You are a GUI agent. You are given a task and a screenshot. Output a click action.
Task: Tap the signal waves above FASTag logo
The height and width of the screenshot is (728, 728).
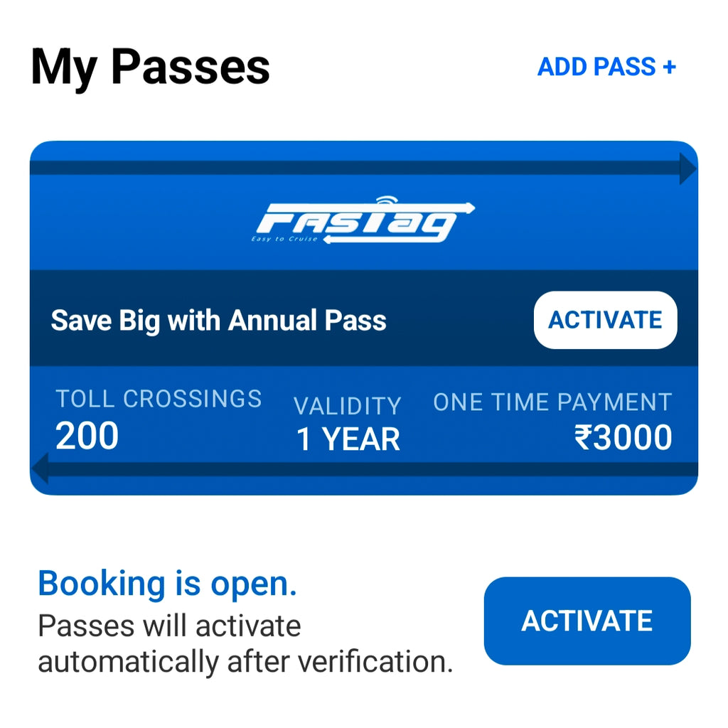[387, 200]
